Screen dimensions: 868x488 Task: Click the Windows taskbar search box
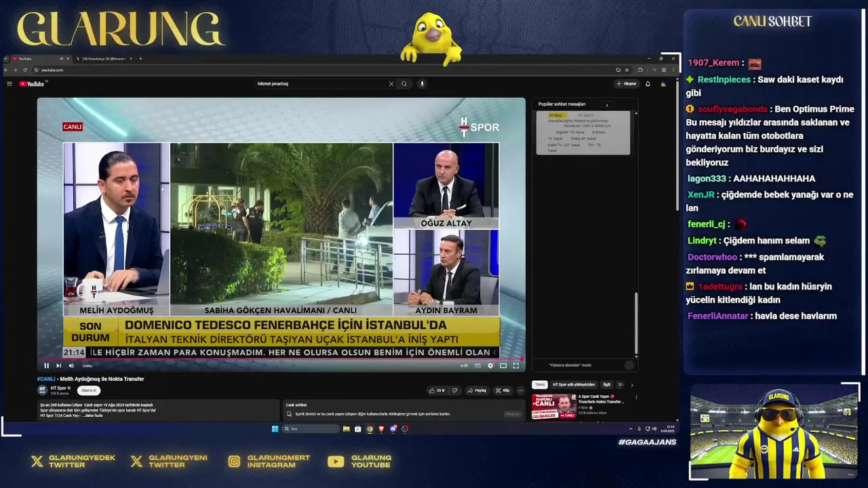(x=311, y=429)
